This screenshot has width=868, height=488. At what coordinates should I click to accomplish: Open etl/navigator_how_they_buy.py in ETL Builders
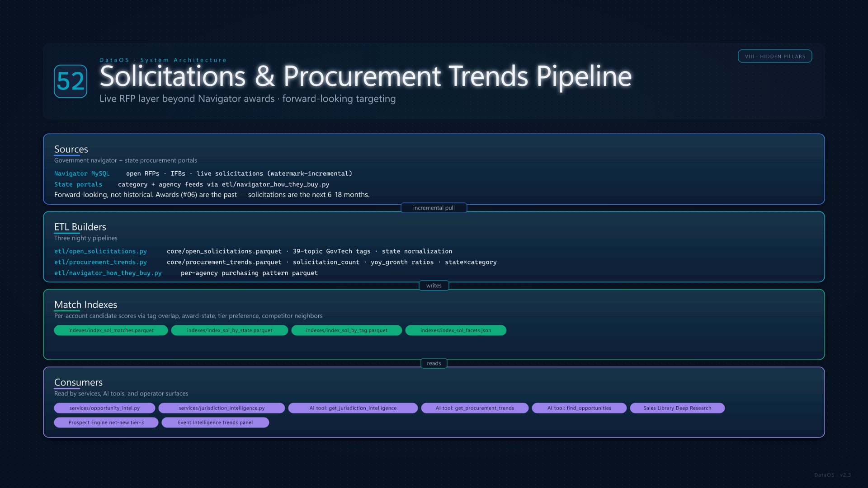click(x=108, y=273)
